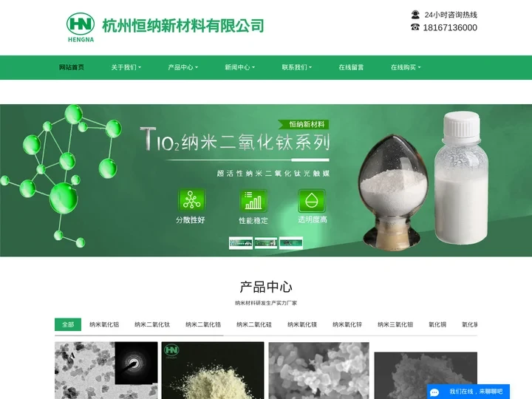The image size is (532, 399).
Task: Expand the 新闻中心 dropdown menu
Action: (x=239, y=67)
